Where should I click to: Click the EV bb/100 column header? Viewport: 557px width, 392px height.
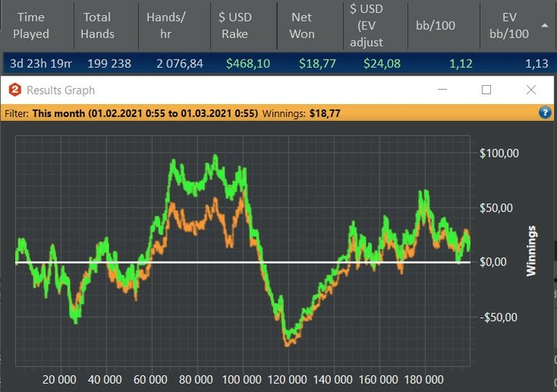click(x=509, y=25)
